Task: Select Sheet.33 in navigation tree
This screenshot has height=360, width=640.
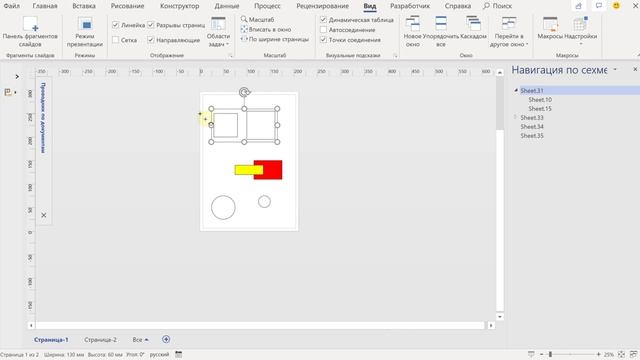Action: [532, 118]
